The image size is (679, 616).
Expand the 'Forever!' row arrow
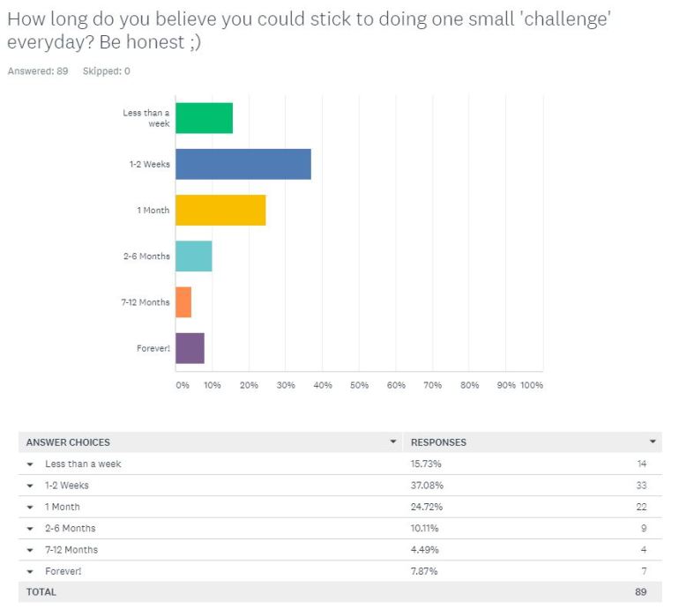pos(30,571)
